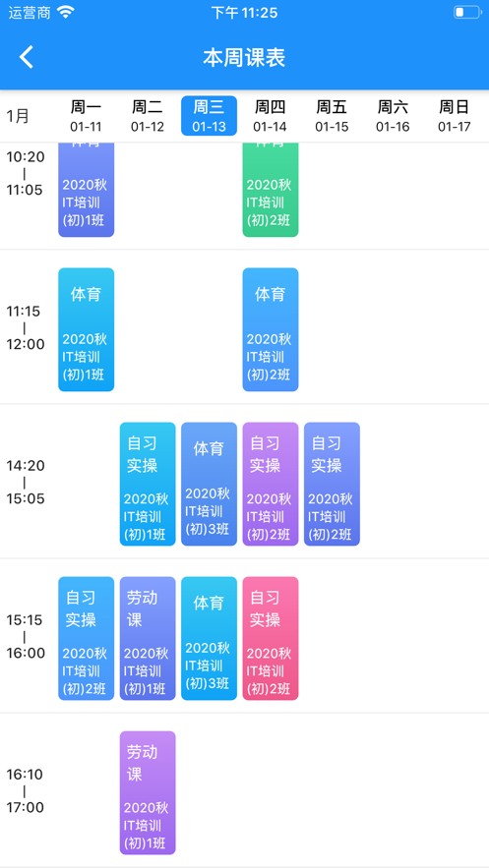Choose the 周日 01-17 day tab
The height and width of the screenshot is (868, 489).
[455, 116]
